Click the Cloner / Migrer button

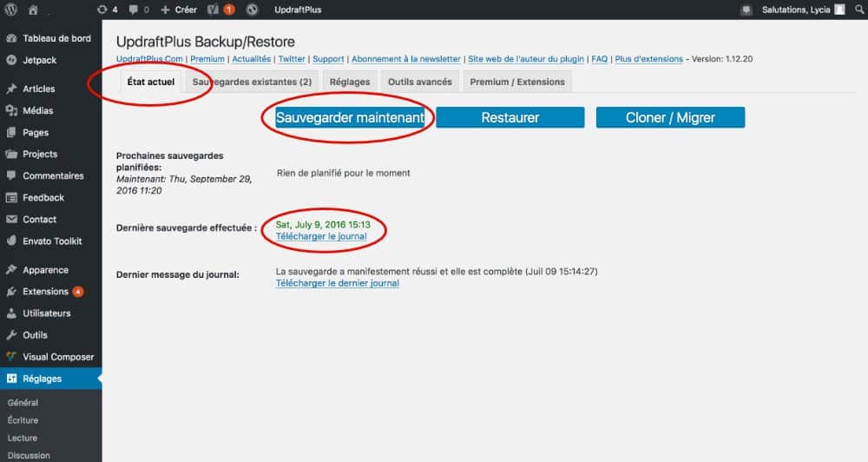coord(670,117)
